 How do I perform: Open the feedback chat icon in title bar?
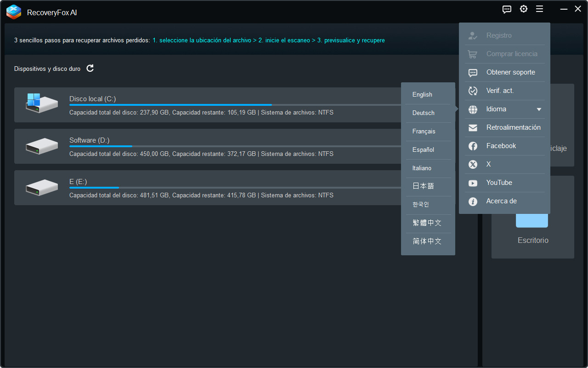pos(507,9)
